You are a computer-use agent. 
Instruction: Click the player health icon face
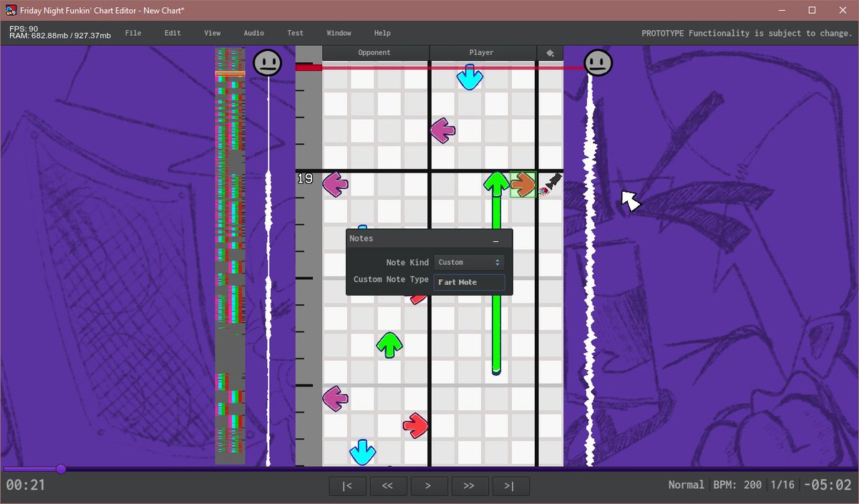tap(598, 63)
